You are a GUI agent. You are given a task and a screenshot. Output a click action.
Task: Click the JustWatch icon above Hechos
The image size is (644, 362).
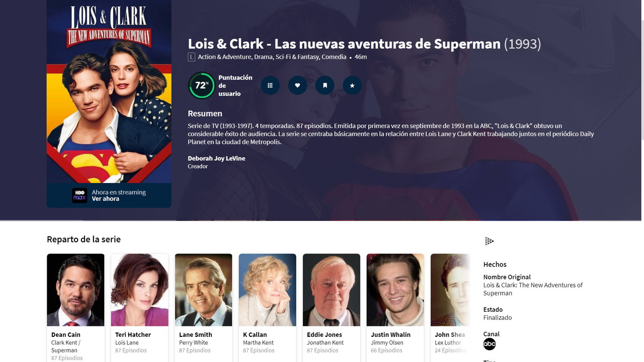click(x=490, y=241)
